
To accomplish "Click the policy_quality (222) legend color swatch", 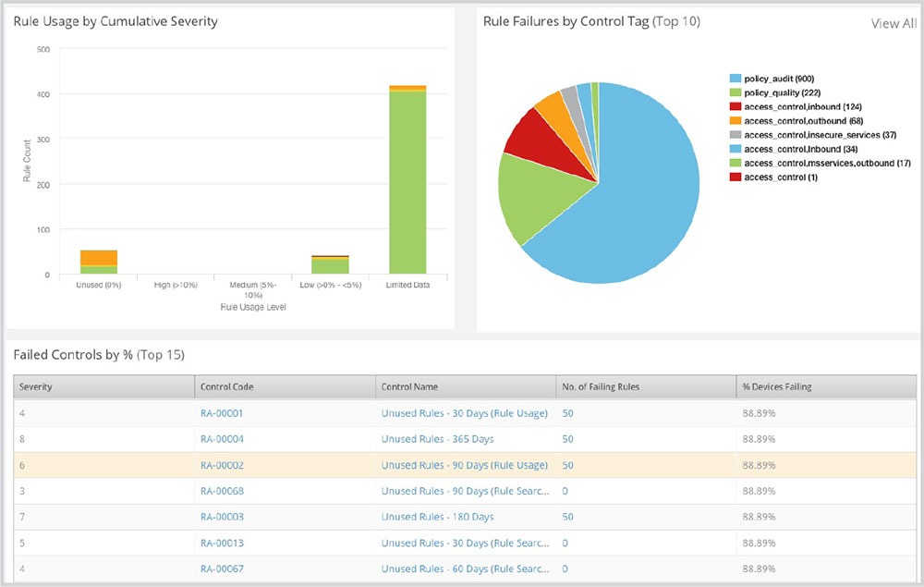I will [735, 92].
